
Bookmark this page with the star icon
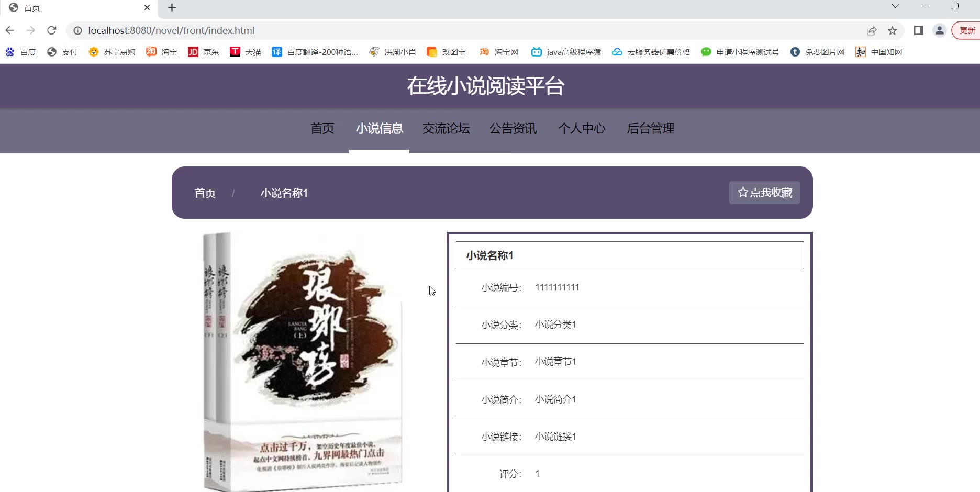(x=893, y=31)
